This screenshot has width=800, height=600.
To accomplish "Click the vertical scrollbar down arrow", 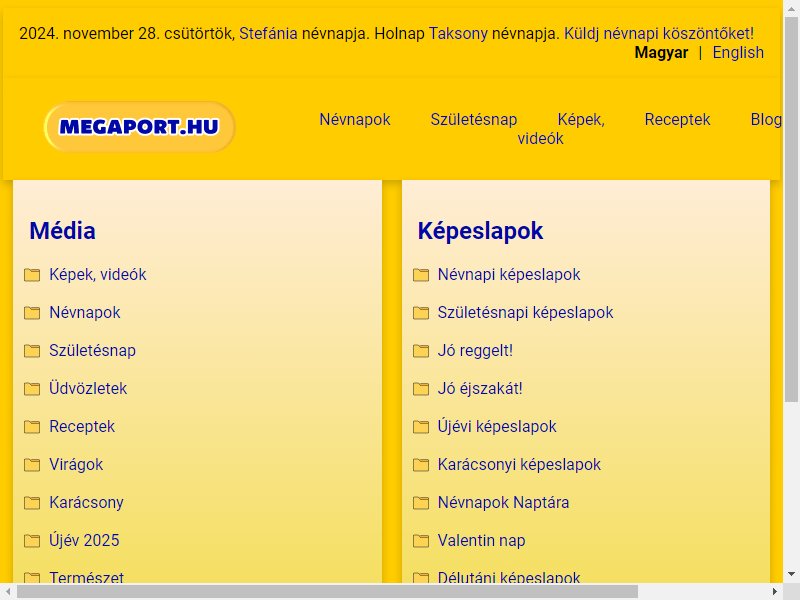I will coord(791,575).
